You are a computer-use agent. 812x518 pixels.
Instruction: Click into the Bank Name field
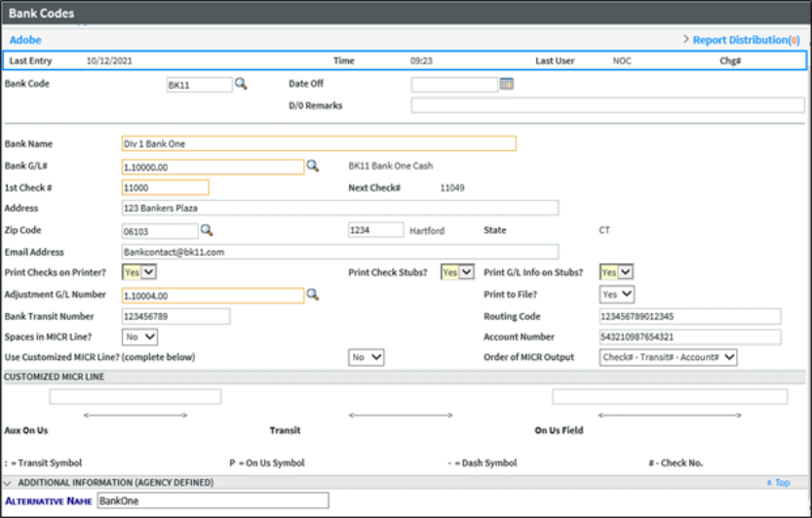319,144
